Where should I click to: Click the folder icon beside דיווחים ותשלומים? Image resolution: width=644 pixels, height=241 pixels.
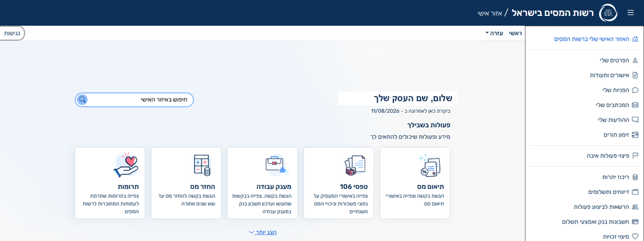coord(636,192)
